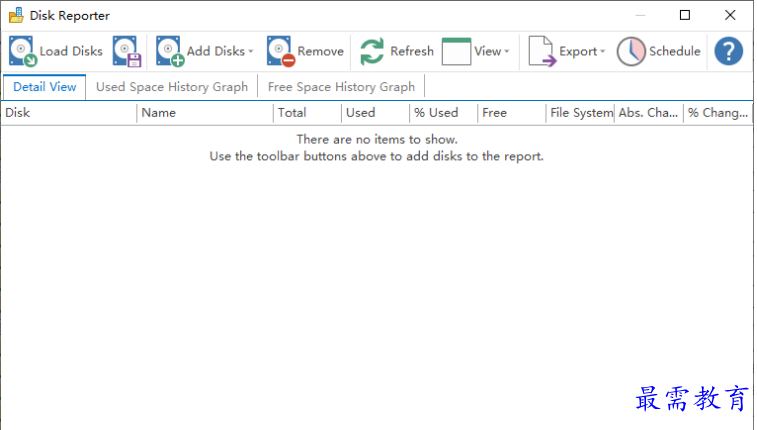Click the Remove button label
757x430 pixels.
point(321,51)
